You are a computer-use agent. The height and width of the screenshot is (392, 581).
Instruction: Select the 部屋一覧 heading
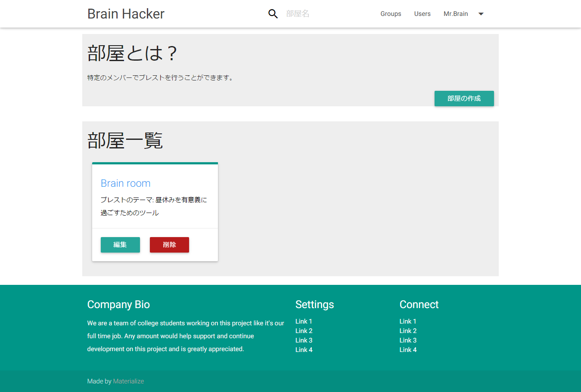[125, 141]
